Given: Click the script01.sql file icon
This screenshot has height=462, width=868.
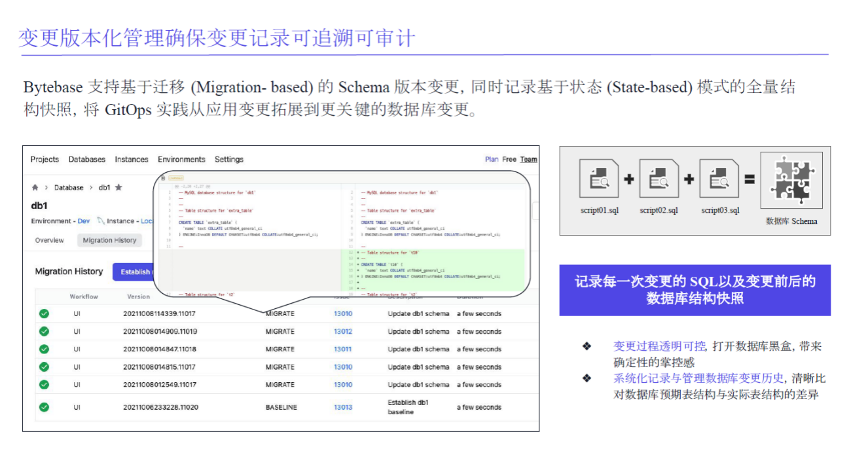Looking at the screenshot, I should [599, 179].
